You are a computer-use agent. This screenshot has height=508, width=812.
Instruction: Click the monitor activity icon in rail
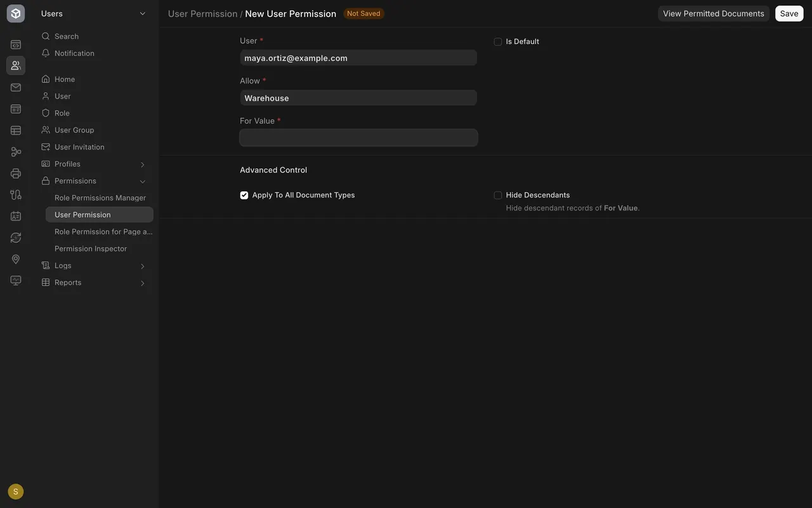tap(16, 281)
